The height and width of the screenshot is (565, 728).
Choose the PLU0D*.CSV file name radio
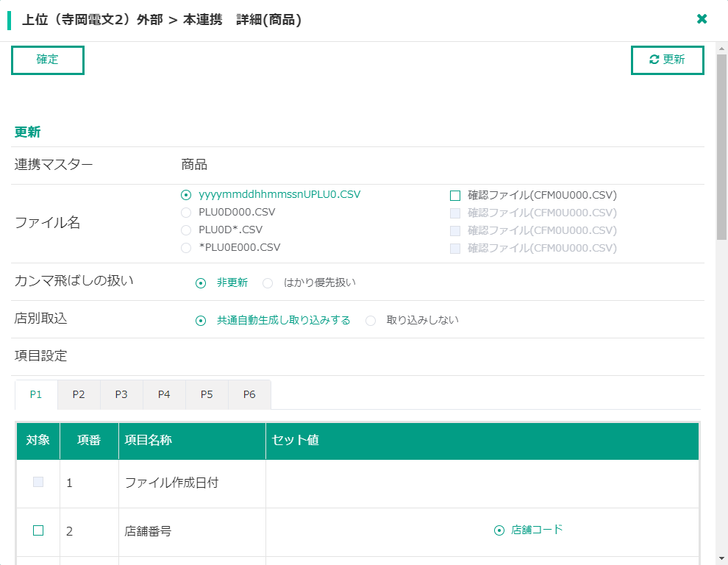(x=186, y=230)
